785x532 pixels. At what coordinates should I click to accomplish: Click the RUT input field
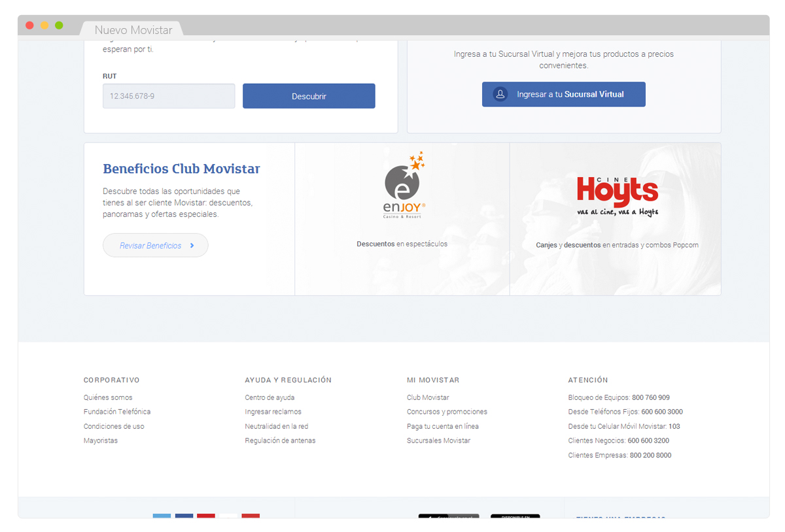point(169,96)
